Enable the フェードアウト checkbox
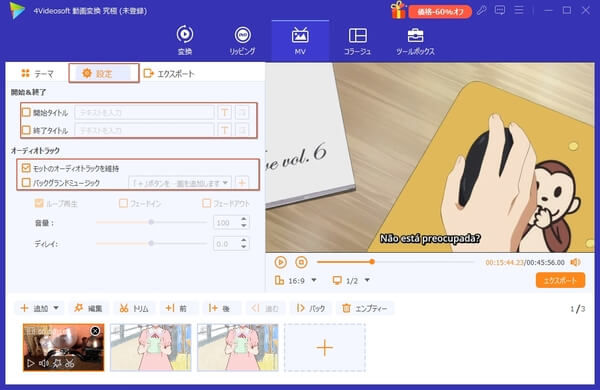600x390 pixels. pyautogui.click(x=206, y=203)
